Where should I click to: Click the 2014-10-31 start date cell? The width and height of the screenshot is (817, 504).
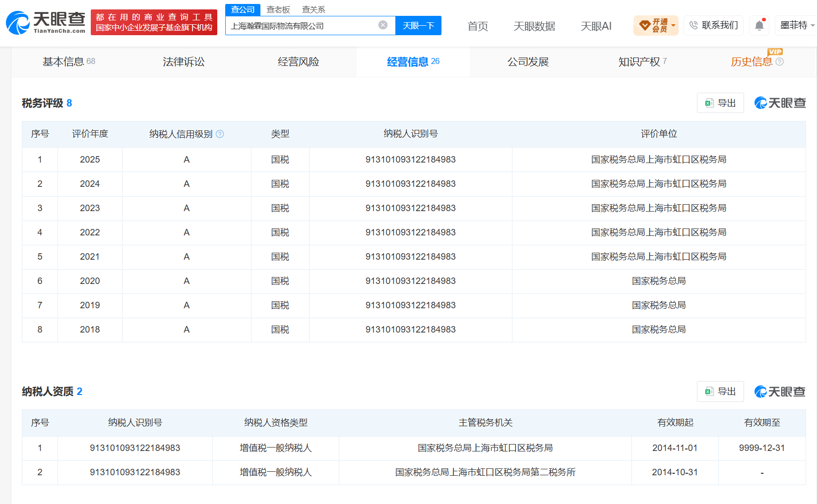(675, 472)
